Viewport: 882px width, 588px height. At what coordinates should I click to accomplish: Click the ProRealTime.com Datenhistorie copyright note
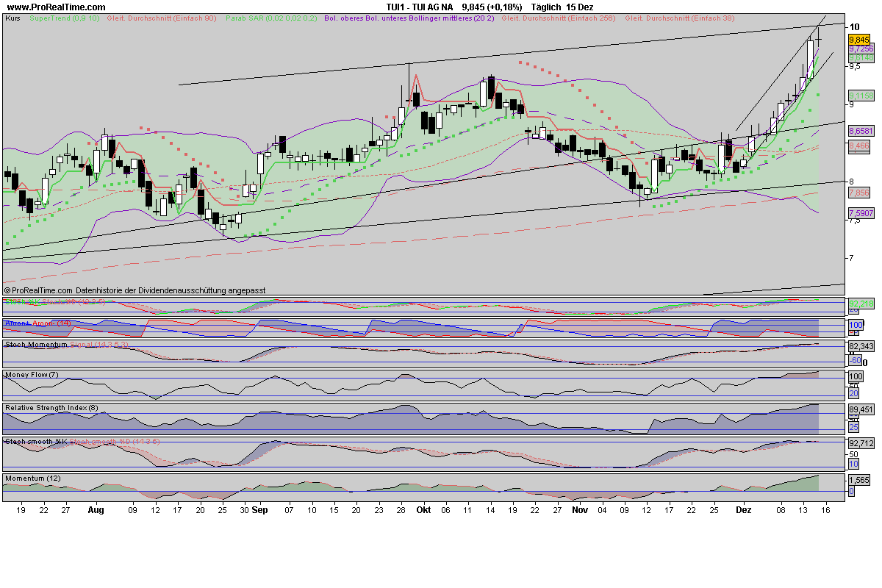(135, 291)
